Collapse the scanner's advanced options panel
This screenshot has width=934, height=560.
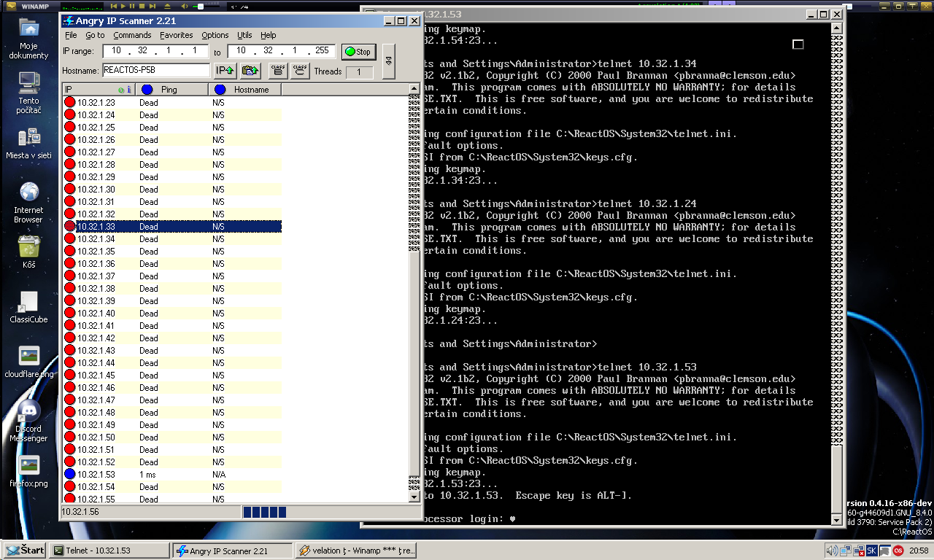pyautogui.click(x=388, y=63)
